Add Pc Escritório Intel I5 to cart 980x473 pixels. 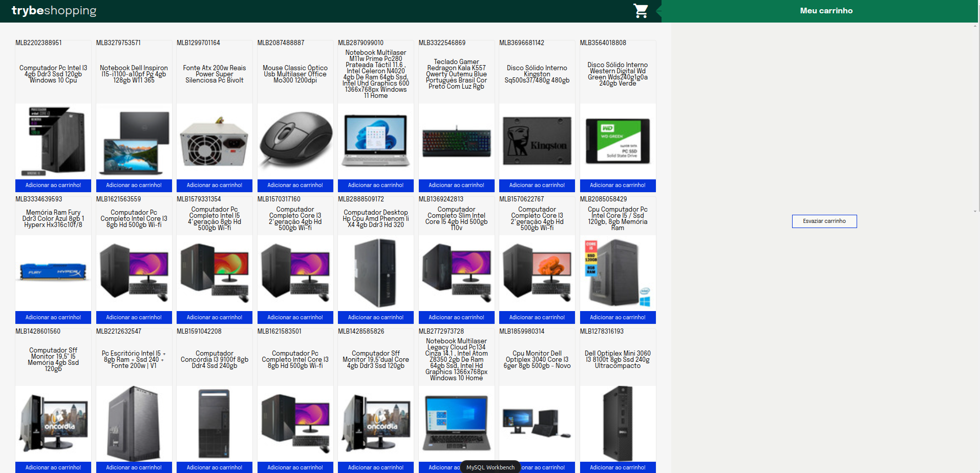134,467
